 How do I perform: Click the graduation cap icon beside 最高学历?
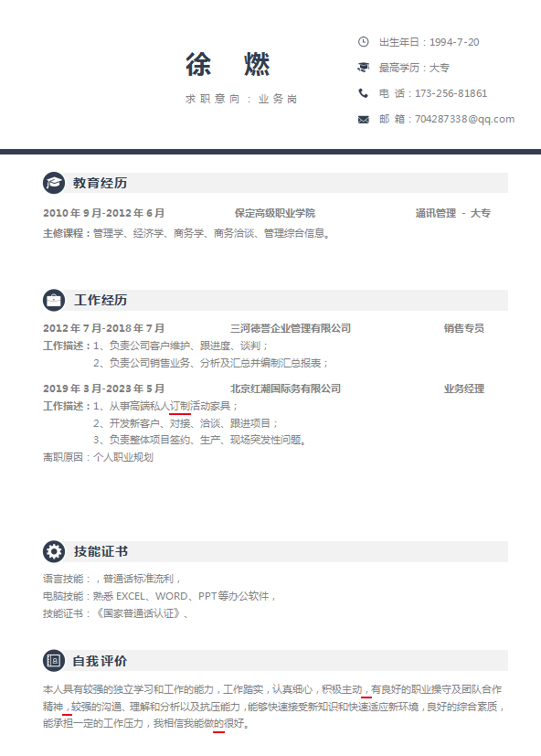click(x=363, y=68)
